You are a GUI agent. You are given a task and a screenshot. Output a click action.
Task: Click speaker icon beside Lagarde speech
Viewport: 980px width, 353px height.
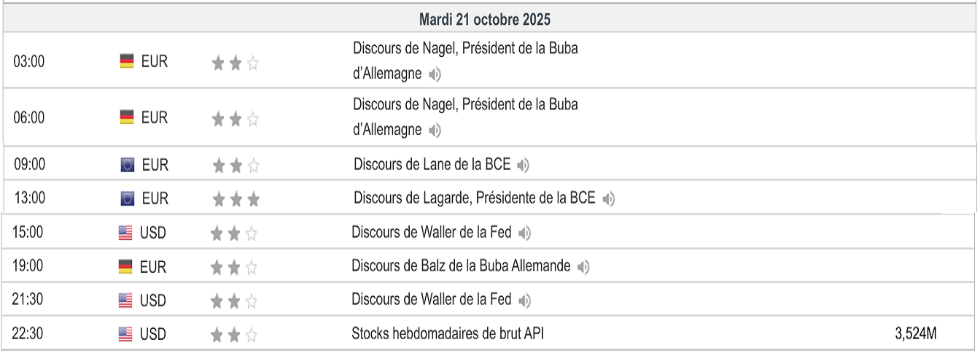(609, 198)
